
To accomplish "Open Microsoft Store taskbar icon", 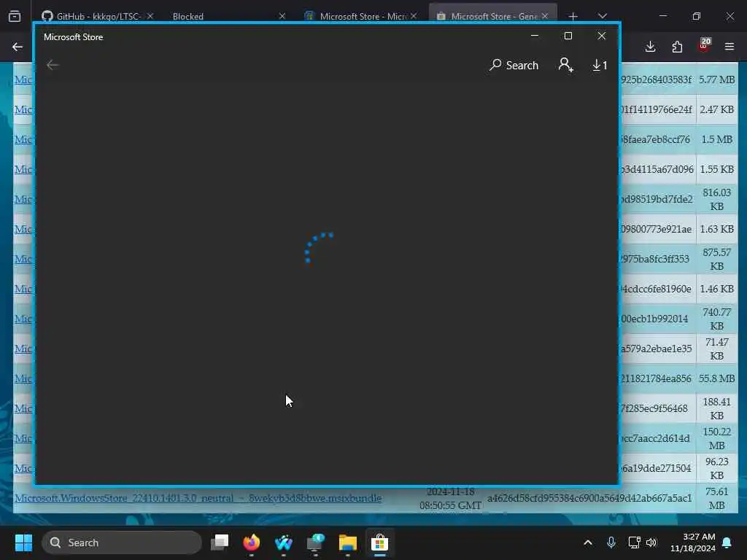I will pos(379,542).
